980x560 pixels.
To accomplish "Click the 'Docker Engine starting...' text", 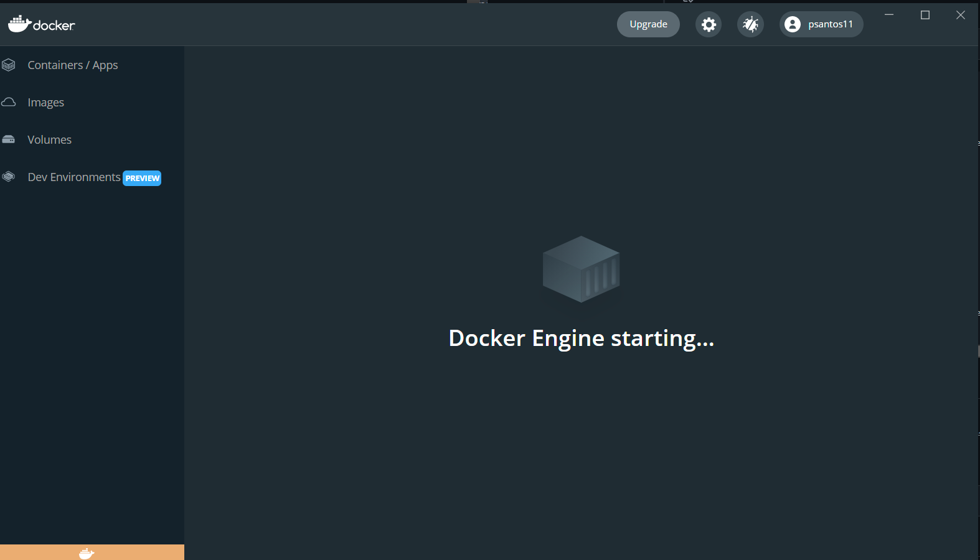I will tap(582, 338).
